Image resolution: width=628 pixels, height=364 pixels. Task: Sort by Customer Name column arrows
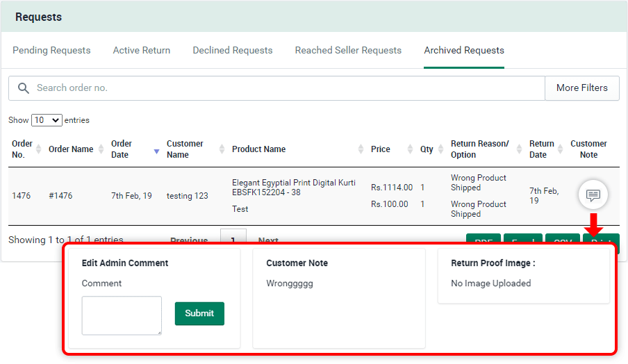click(222, 149)
